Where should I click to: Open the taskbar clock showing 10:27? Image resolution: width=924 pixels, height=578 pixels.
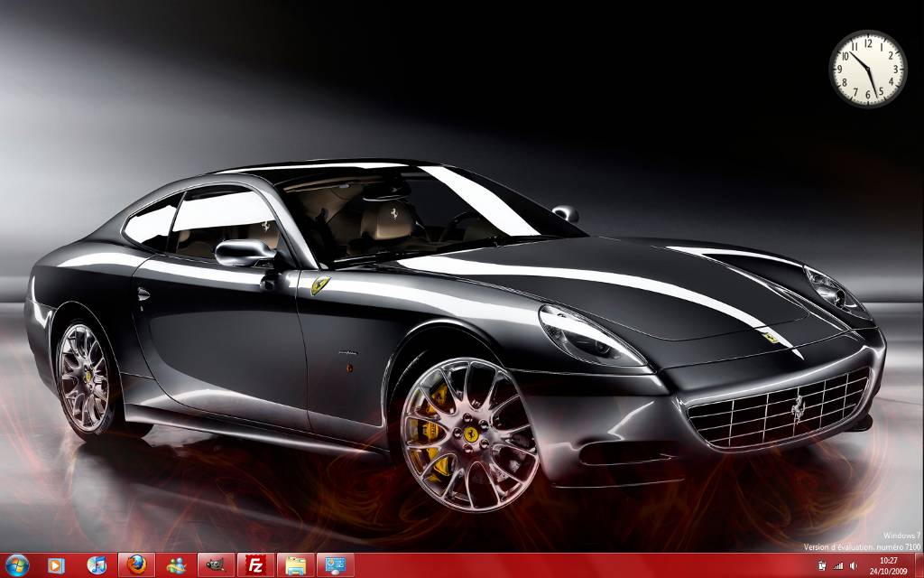pos(888,565)
